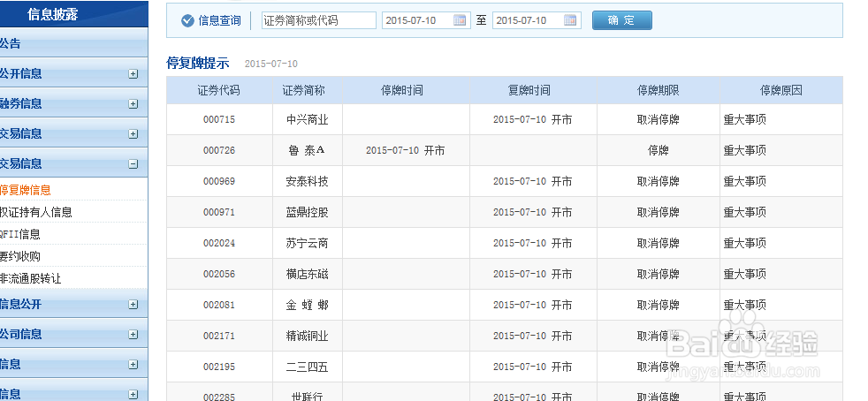Select the QFII信息 submenu link
868x401 pixels.
[20, 234]
